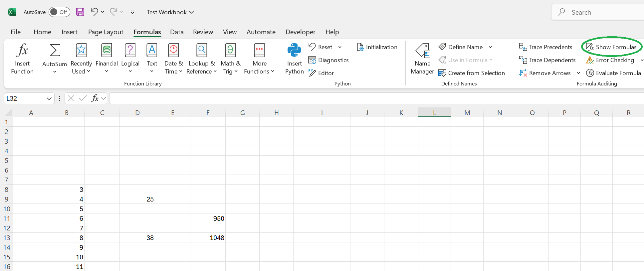Click Remove Arrows
This screenshot has height=271, width=644.
tap(545, 73)
